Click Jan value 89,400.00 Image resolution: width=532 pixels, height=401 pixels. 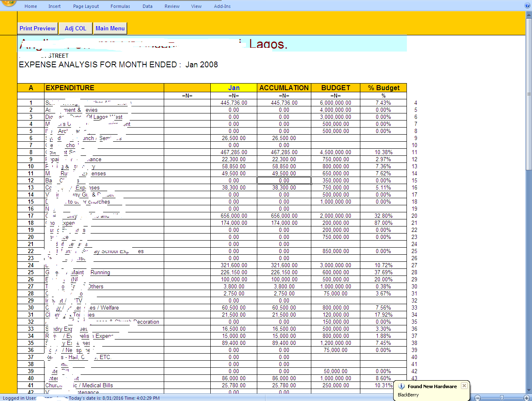234,343
